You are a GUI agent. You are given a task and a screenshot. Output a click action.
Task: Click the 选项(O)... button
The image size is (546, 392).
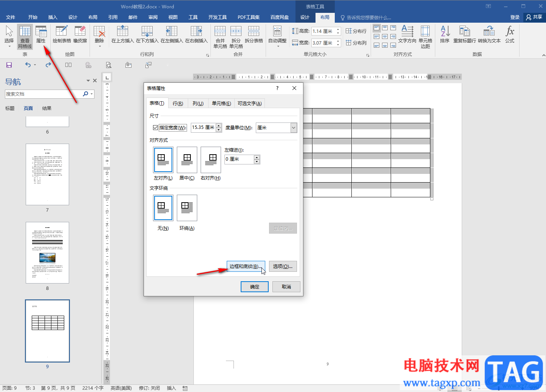(x=283, y=266)
